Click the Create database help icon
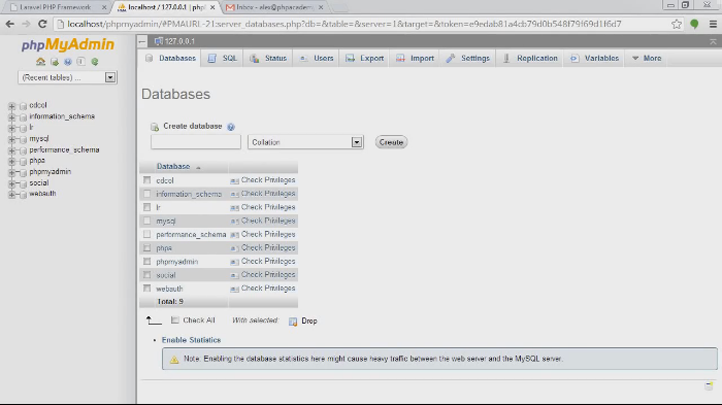Screen dimensions: 722x405 (x=231, y=127)
